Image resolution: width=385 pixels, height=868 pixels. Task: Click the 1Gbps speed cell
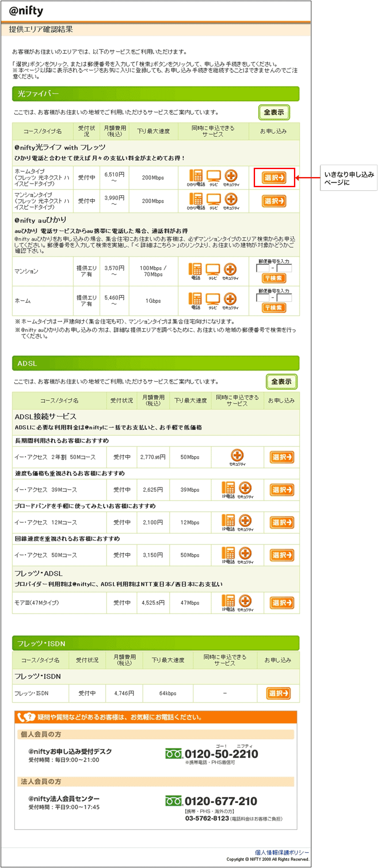pos(153,301)
